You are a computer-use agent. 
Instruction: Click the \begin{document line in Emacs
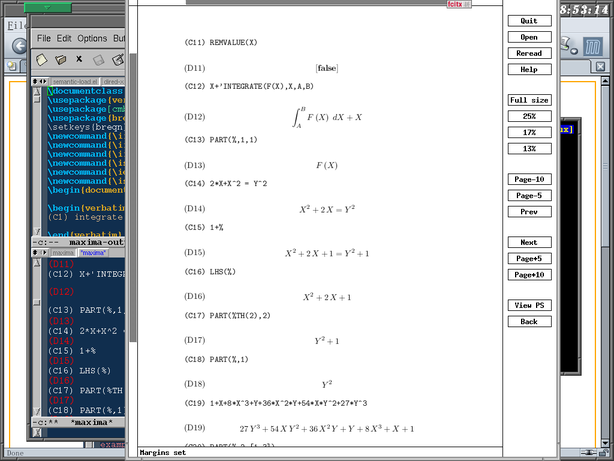86,190
